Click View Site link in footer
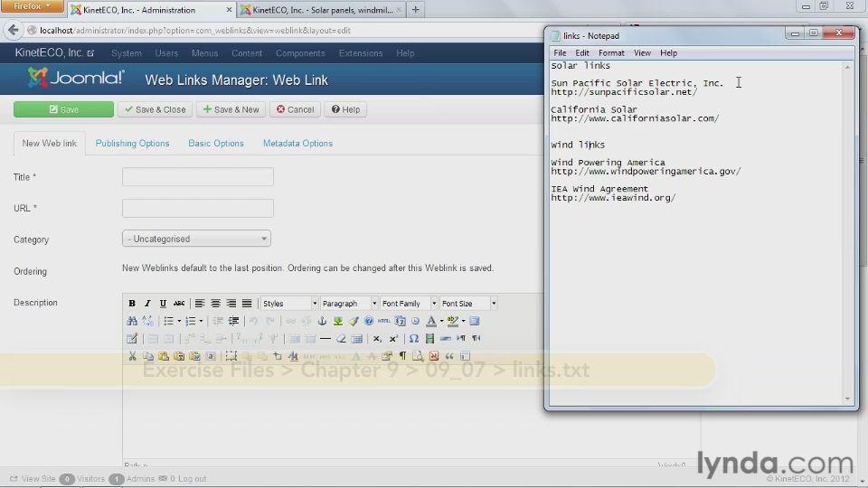868x488 pixels. [33, 479]
